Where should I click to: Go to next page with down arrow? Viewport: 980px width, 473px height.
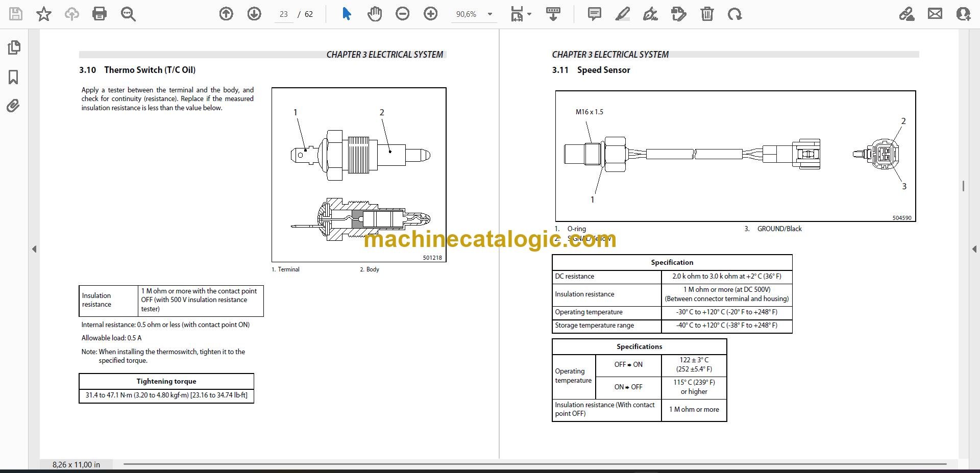point(254,14)
